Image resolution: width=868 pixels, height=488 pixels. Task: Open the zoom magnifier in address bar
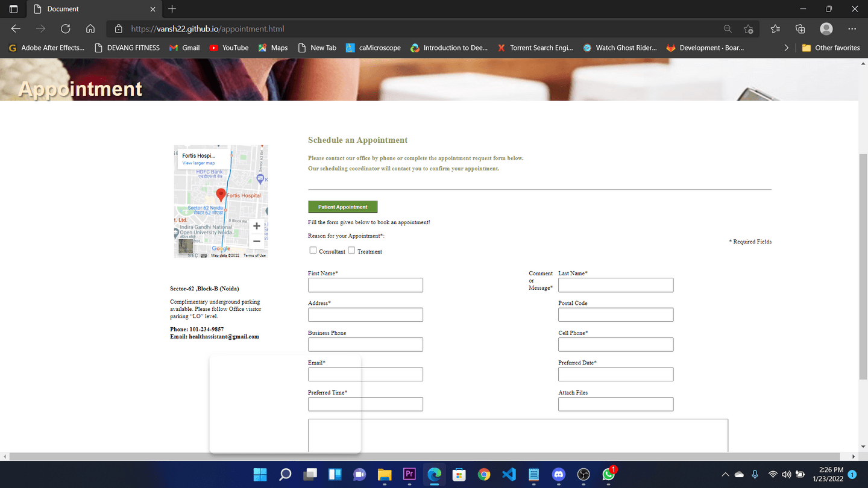point(728,28)
